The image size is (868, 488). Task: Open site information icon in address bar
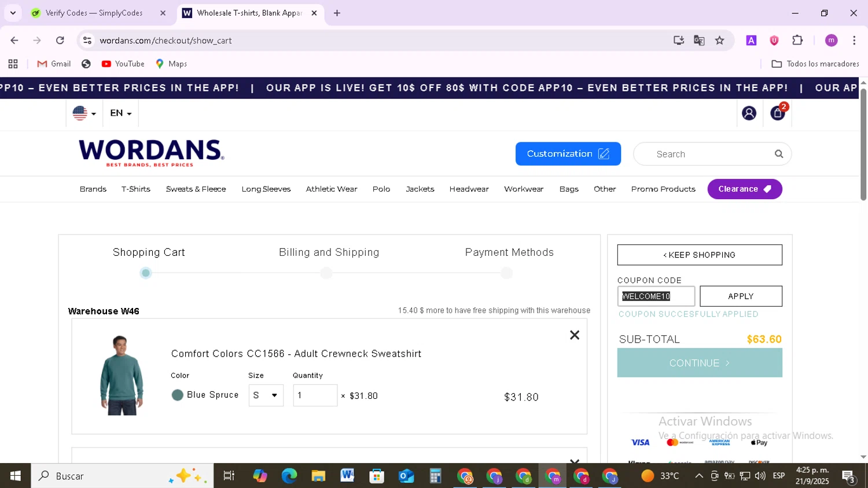click(x=87, y=41)
